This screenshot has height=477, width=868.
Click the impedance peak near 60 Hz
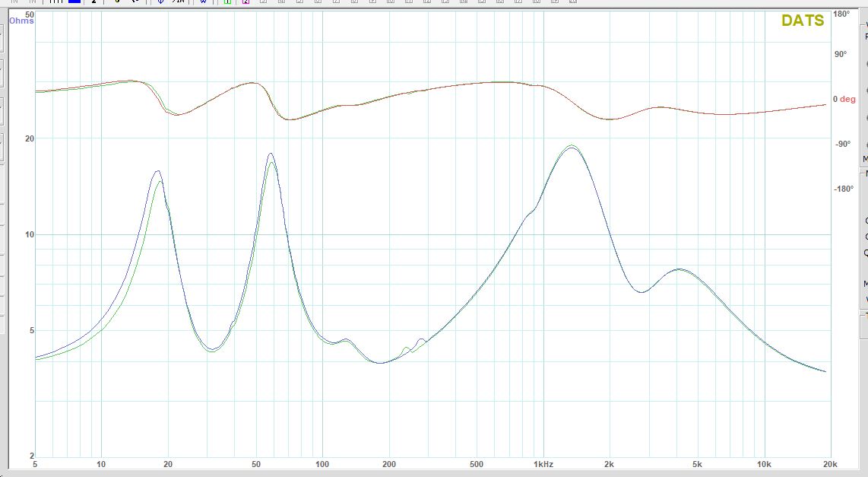(270, 154)
